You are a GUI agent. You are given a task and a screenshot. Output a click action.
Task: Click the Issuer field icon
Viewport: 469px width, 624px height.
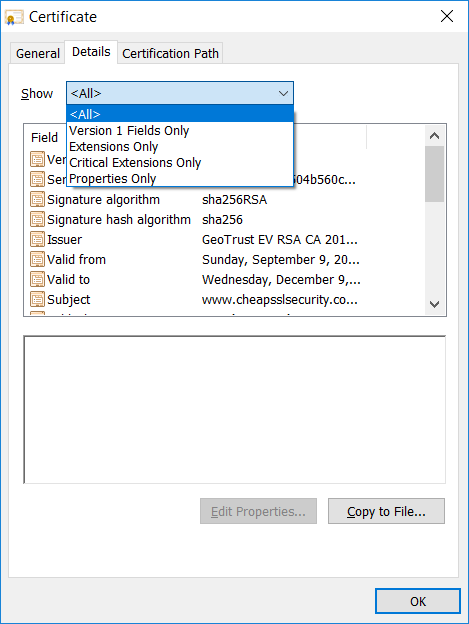37,239
